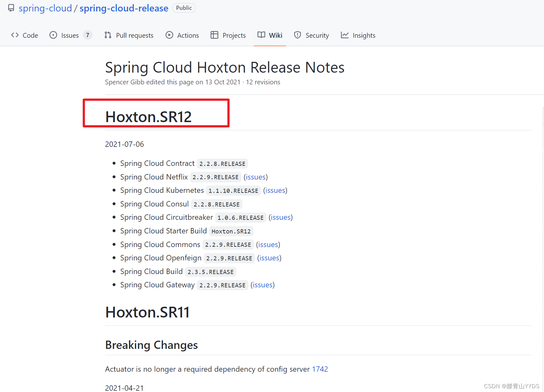
Task: Open the spring-cloud-release repository link
Action: (124, 8)
